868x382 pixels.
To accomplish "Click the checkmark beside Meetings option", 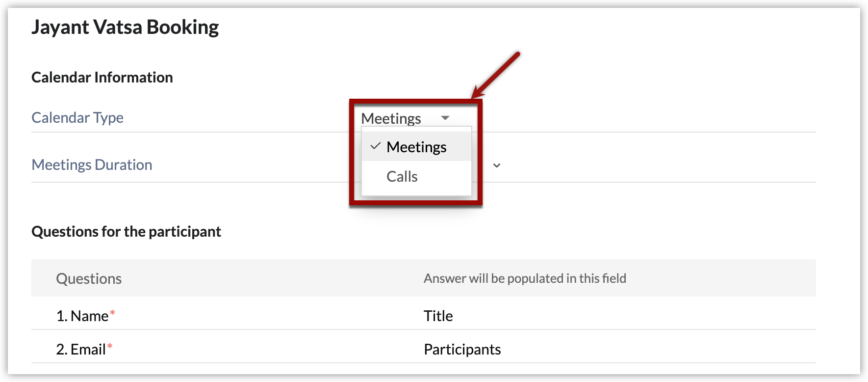I will tap(376, 146).
